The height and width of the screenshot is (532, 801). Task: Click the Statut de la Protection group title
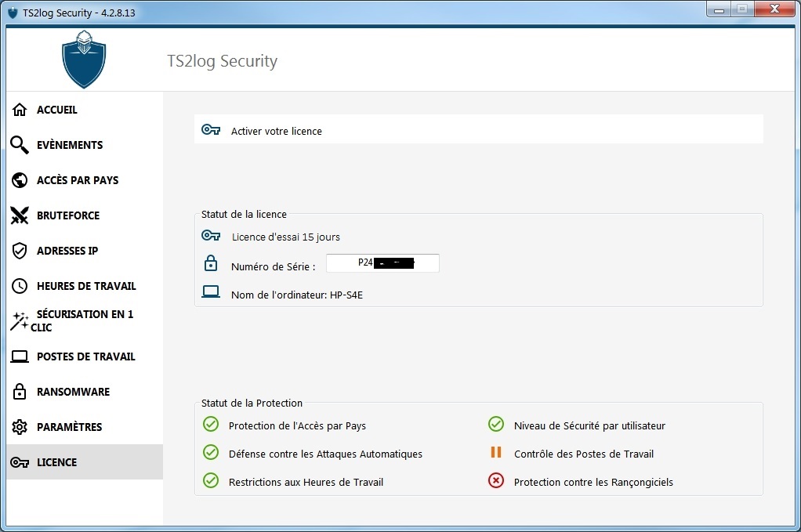252,404
